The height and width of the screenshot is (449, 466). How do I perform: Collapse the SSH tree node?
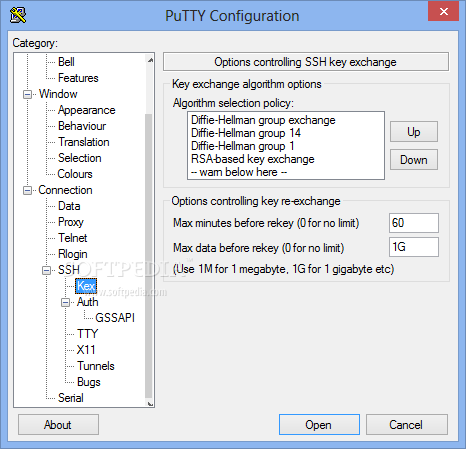tap(46, 270)
